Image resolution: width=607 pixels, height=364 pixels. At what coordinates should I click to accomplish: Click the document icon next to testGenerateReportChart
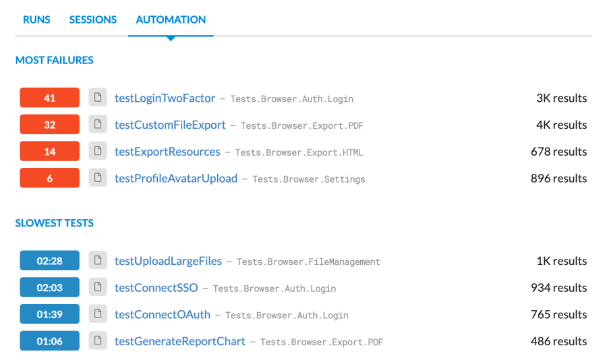[98, 340]
